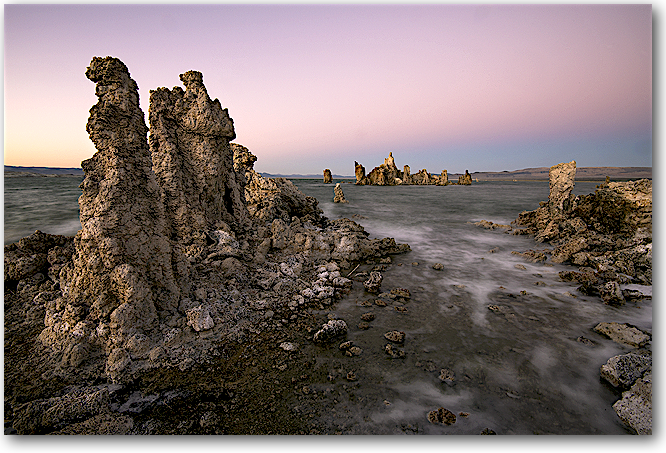Click the rounded boulder at the water's edge
Screen dimensions: 666x453
331,330
